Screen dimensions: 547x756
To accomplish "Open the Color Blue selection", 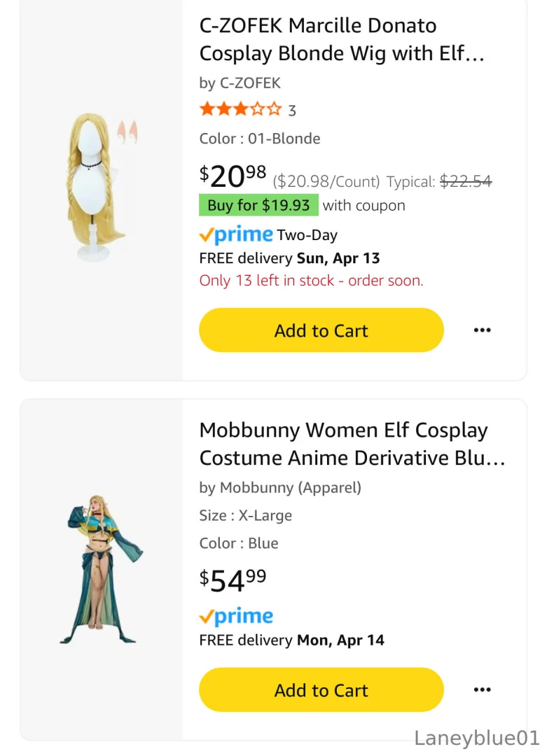I will [x=238, y=543].
